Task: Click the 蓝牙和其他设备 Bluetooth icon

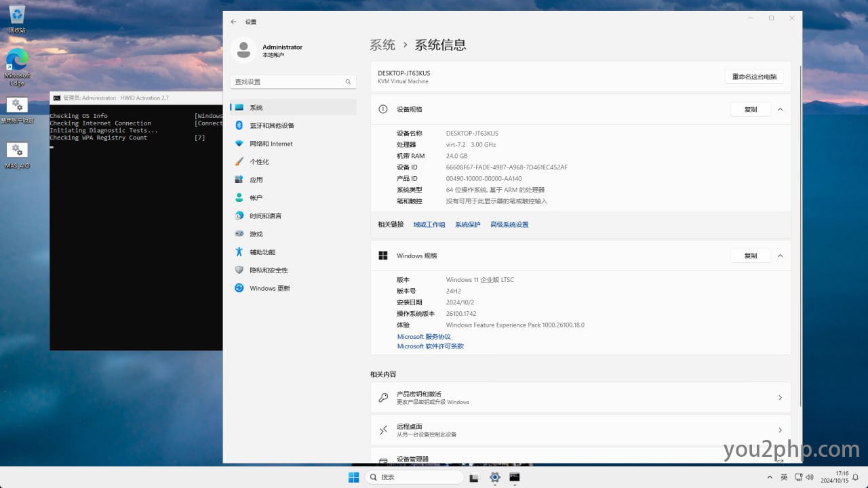Action: pyautogui.click(x=239, y=125)
